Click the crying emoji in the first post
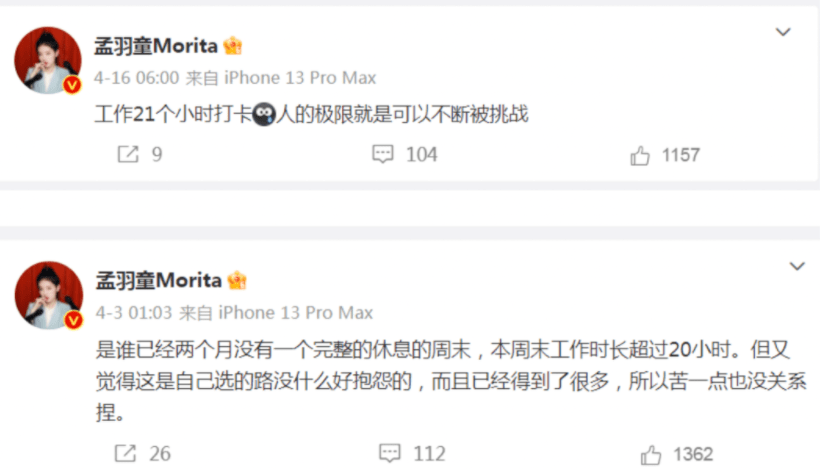The image size is (820, 470). pyautogui.click(x=264, y=114)
